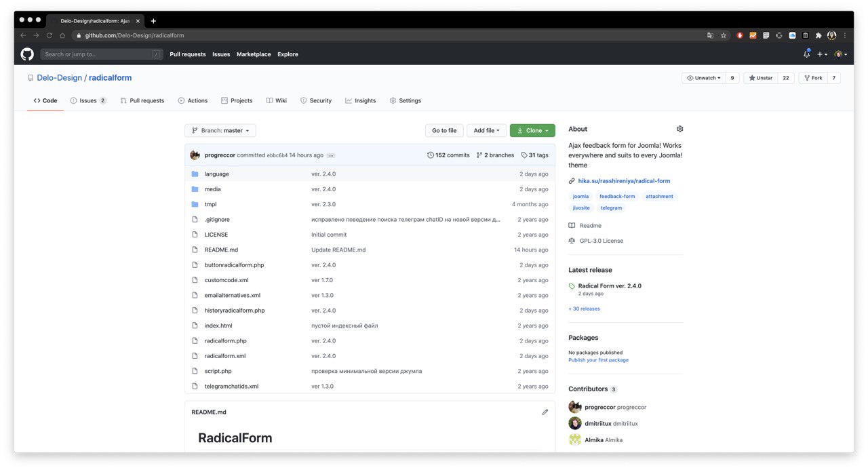
Task: Edit README.md with the pencil icon
Action: [x=545, y=412]
